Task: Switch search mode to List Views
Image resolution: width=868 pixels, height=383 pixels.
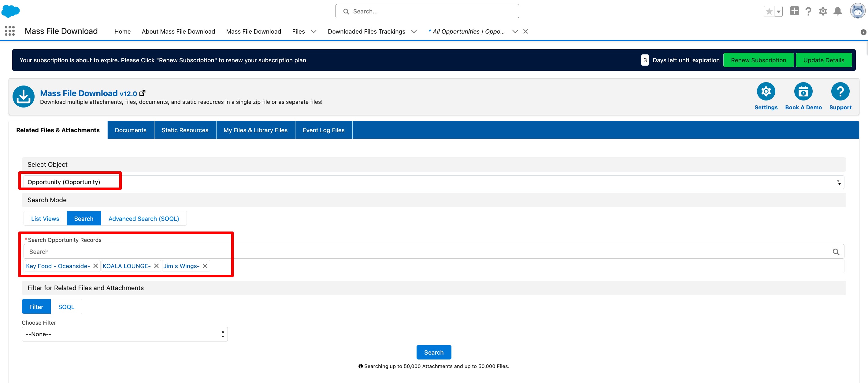Action: click(x=45, y=218)
